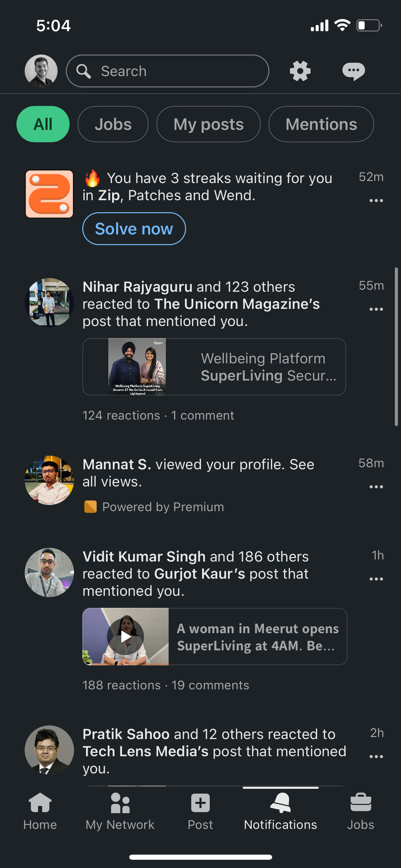The image size is (401, 868).
Task: Open options for Nihar Rajyaguru notification
Action: click(376, 309)
